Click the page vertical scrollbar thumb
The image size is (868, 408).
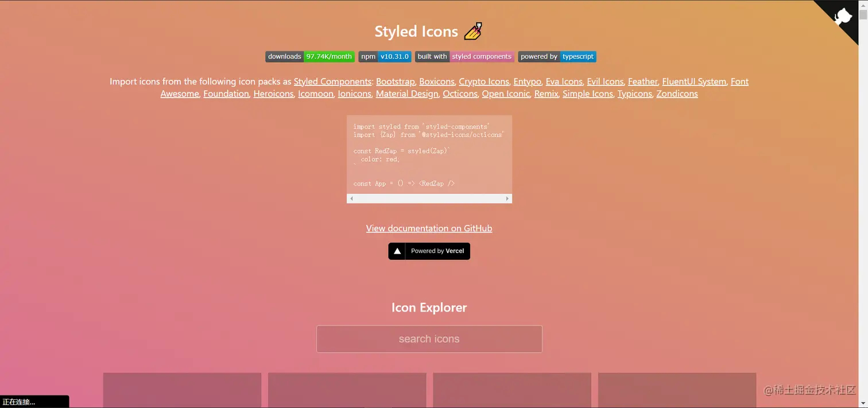(x=863, y=15)
